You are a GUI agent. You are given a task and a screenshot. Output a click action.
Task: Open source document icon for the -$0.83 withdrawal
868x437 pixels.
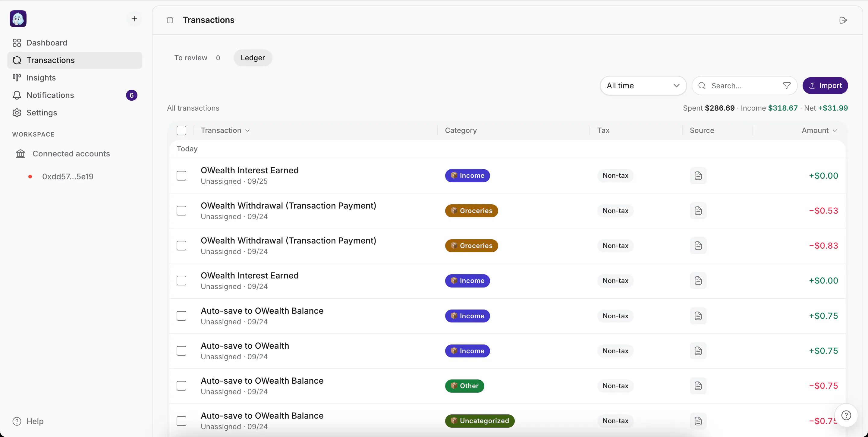point(698,246)
